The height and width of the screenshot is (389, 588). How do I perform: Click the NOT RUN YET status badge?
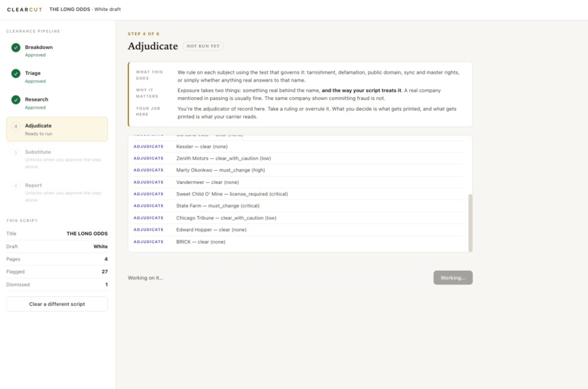(204, 46)
